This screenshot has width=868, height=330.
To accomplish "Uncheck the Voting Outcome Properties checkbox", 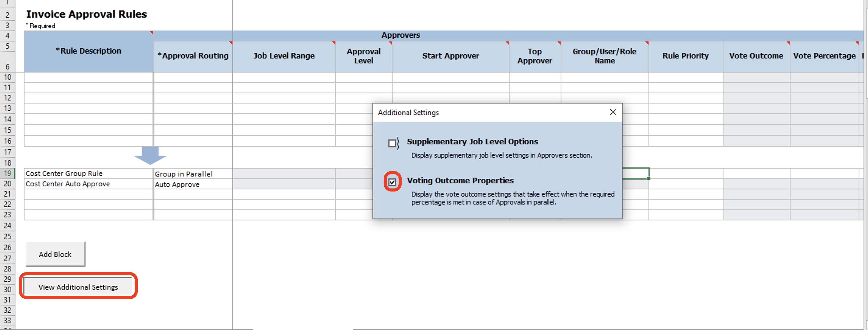I will point(392,182).
